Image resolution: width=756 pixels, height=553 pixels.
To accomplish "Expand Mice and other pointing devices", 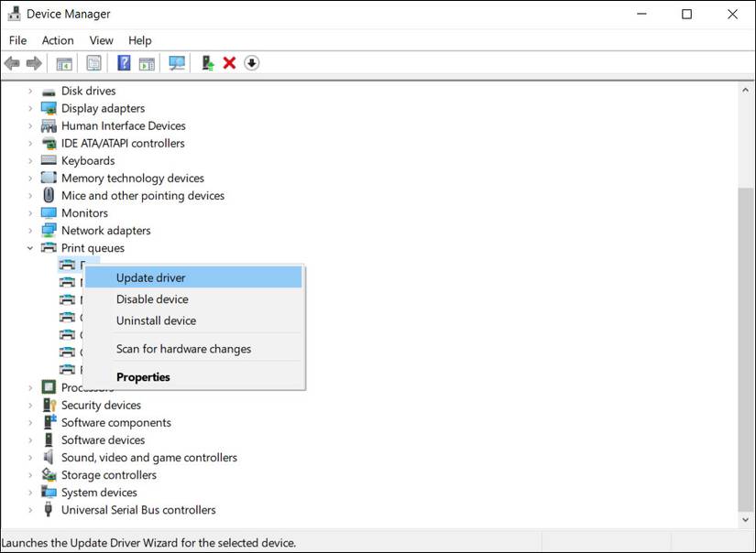I will 30,196.
